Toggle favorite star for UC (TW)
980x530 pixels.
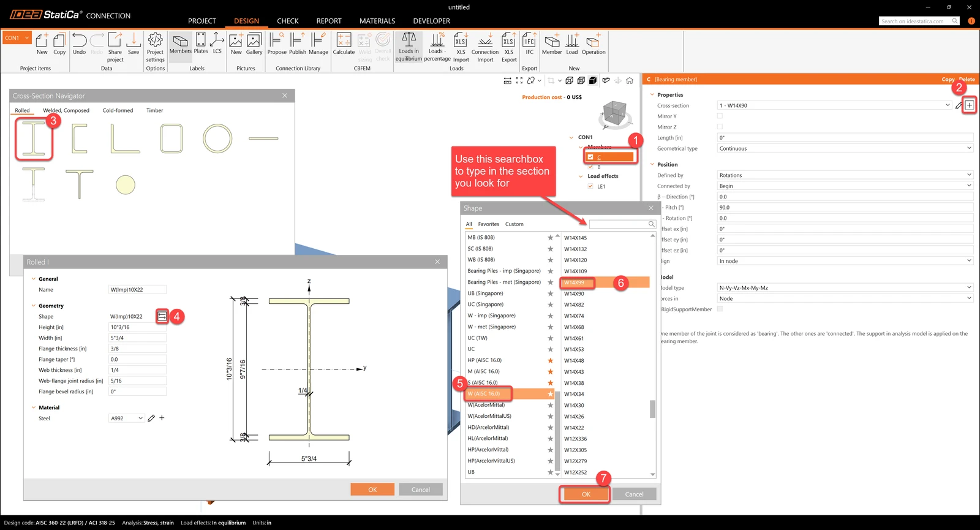click(x=550, y=338)
